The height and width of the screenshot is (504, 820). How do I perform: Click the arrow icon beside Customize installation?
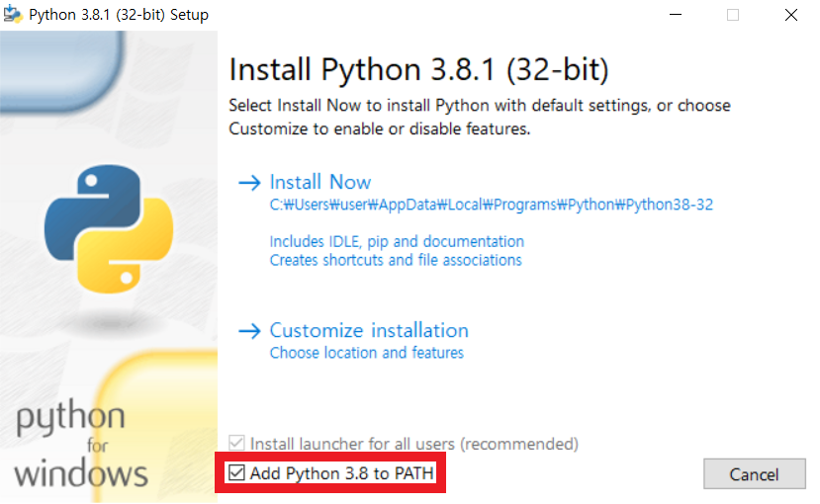(x=249, y=331)
